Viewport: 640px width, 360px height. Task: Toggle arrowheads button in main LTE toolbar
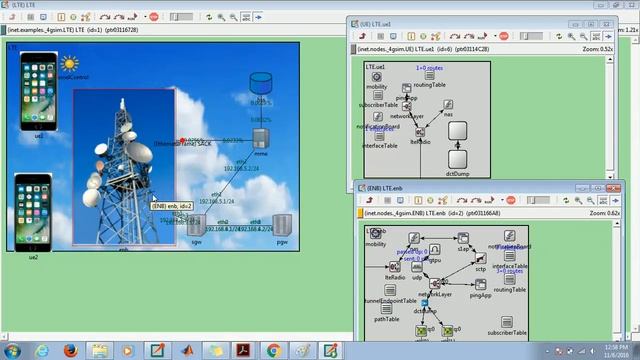(x=258, y=17)
